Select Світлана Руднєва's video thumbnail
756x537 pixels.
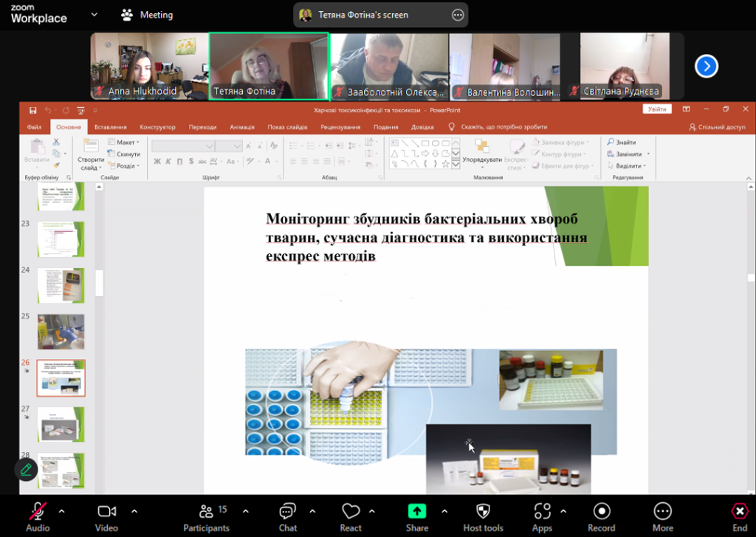(x=621, y=66)
